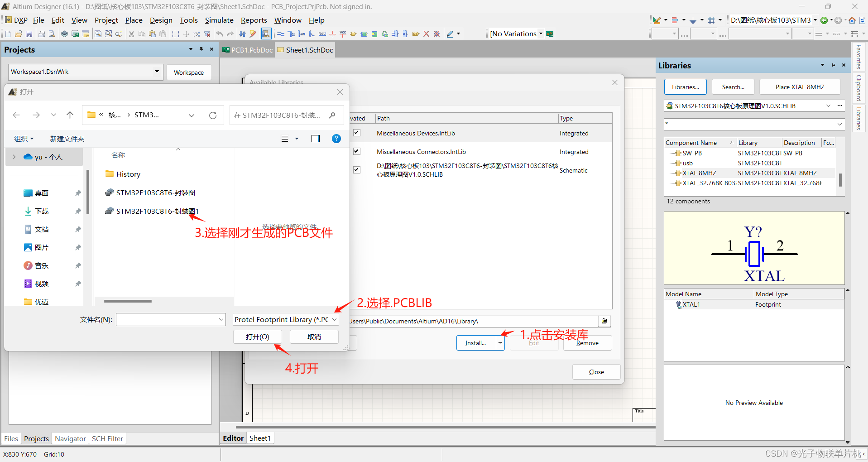Viewport: 868px width, 462px height.
Task: Expand the yu - 个人 OneDrive tree node
Action: [x=14, y=157]
